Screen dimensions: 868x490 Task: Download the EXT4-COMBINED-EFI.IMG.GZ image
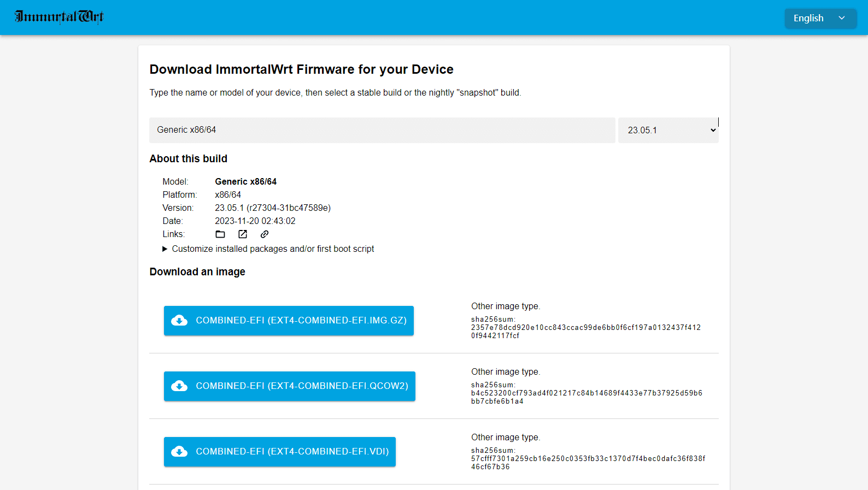pyautogui.click(x=289, y=321)
